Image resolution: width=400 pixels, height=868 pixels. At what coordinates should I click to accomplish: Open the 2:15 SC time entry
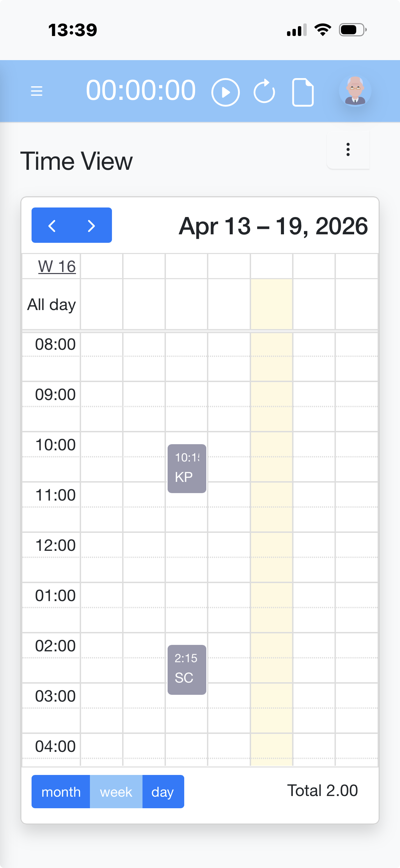(187, 669)
